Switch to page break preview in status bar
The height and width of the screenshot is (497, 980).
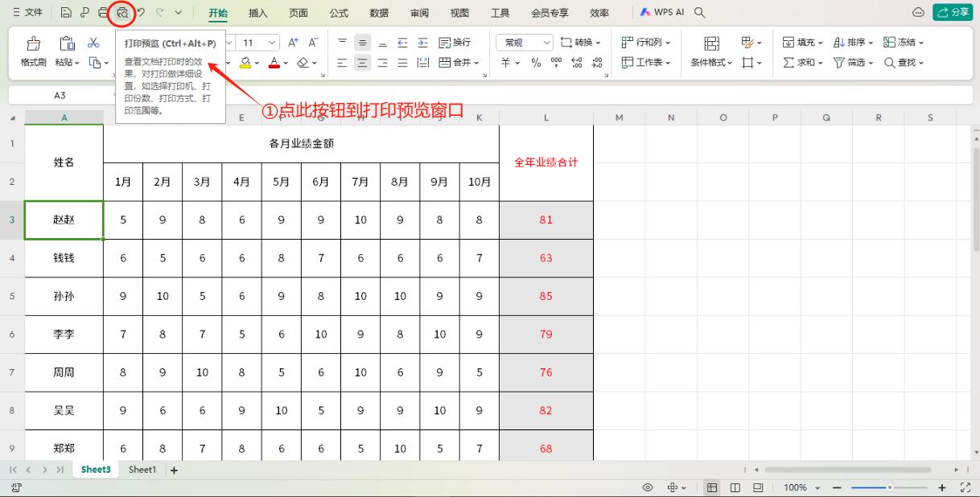pyautogui.click(x=758, y=487)
